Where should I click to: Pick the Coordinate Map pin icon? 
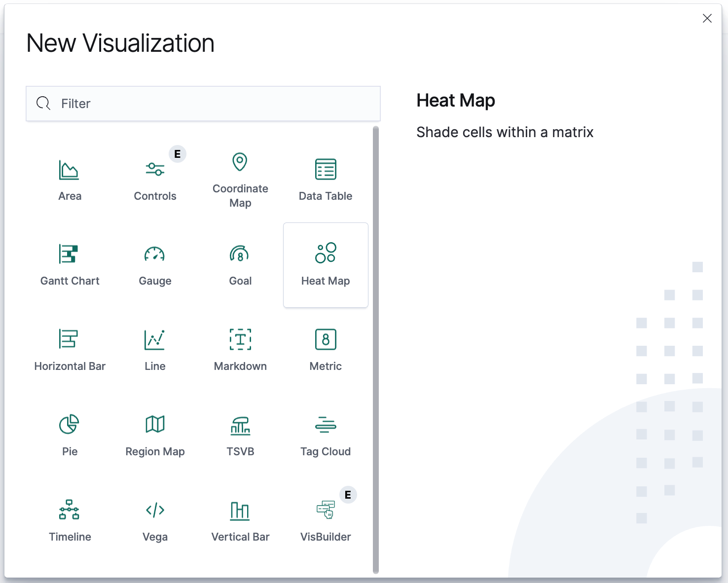pos(240,162)
